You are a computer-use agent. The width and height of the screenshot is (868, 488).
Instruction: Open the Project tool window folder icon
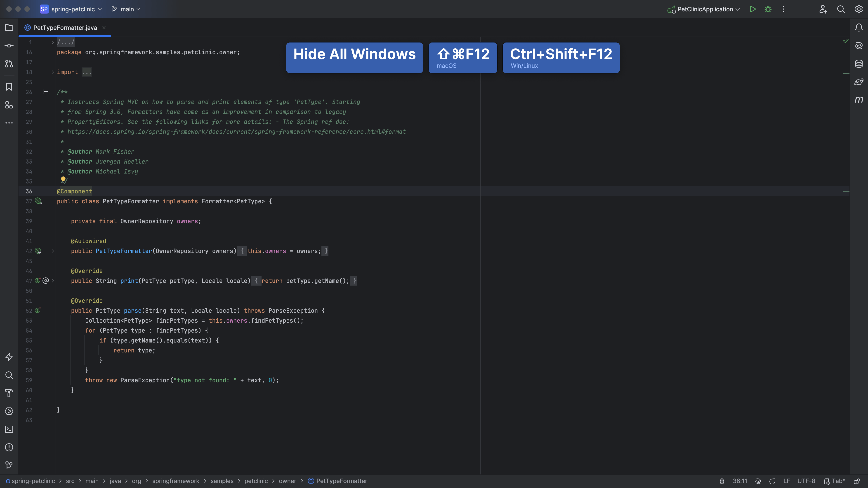point(9,28)
